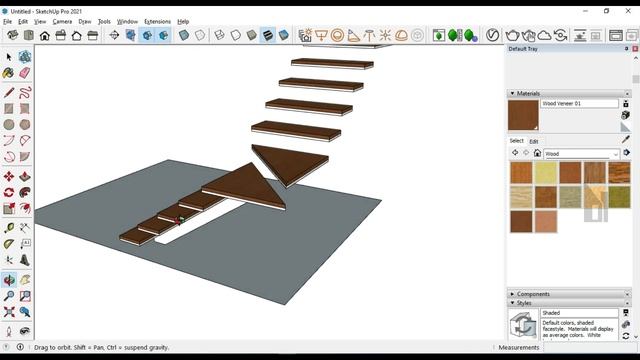
Task: Select the Tape Measure tool
Action: (9, 228)
